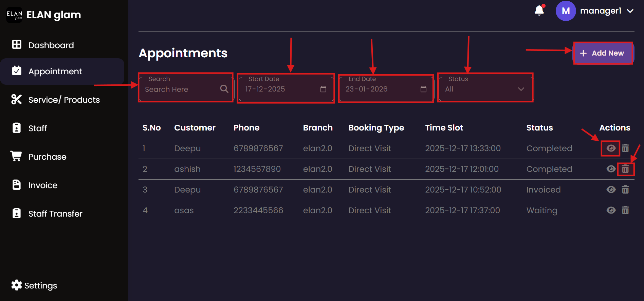644x301 pixels.
Task: Delete asas's Waiting appointment
Action: click(x=625, y=210)
